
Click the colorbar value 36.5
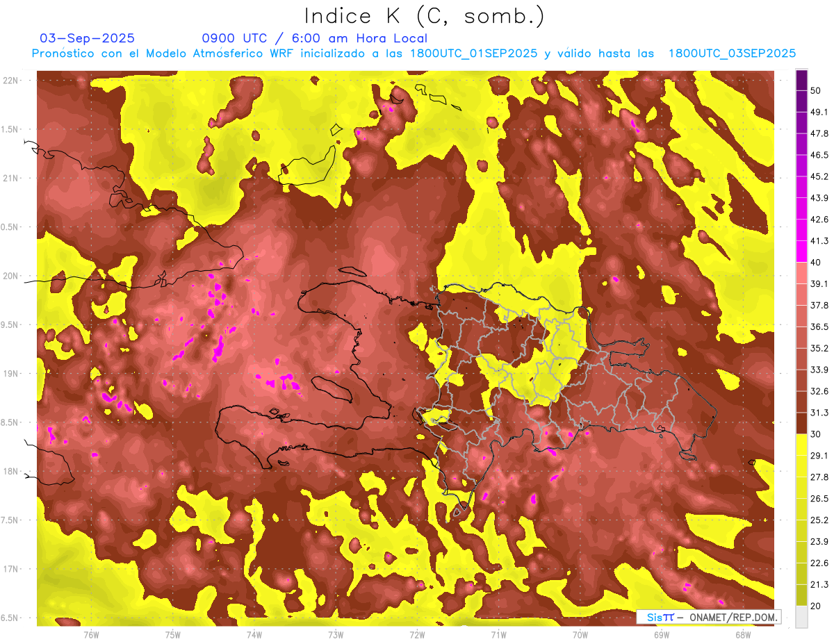click(819, 328)
